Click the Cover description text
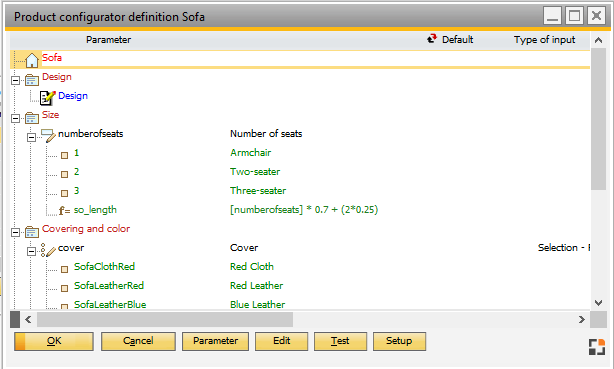614x369 pixels. [244, 248]
